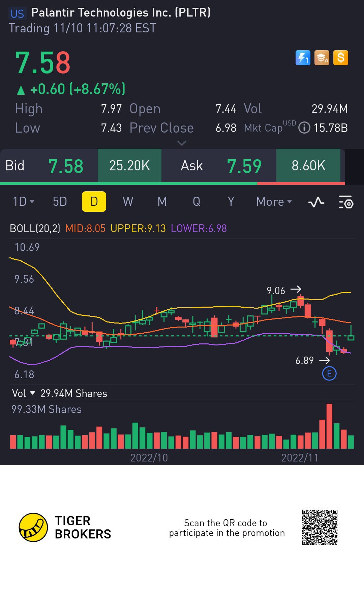Image resolution: width=364 pixels, height=590 pixels.
Task: Tap the US market badge
Action: point(17,14)
